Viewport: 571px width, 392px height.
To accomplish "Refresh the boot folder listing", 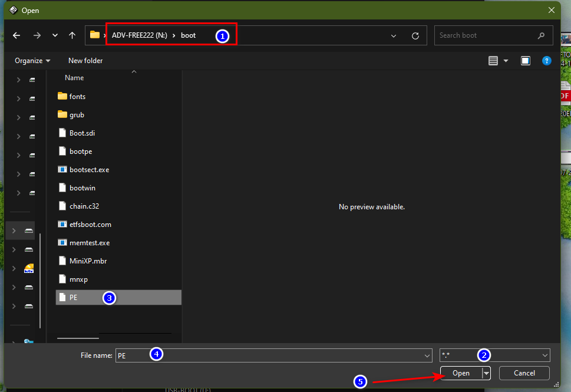I will pyautogui.click(x=415, y=36).
